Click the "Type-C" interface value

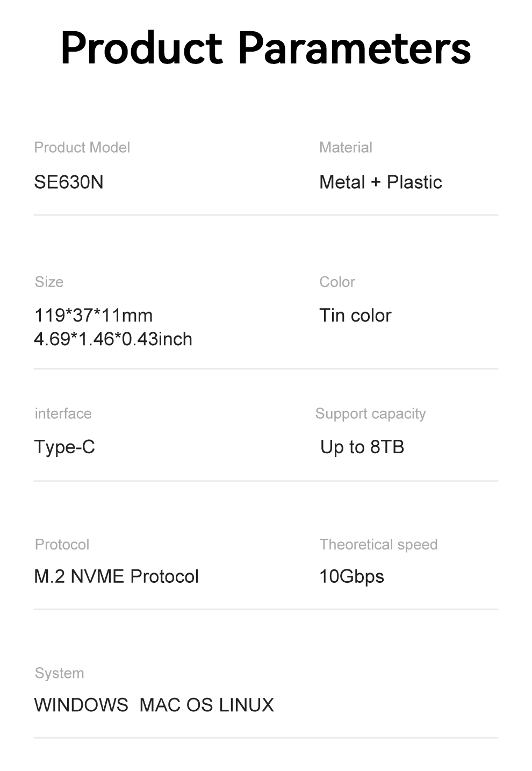64,447
